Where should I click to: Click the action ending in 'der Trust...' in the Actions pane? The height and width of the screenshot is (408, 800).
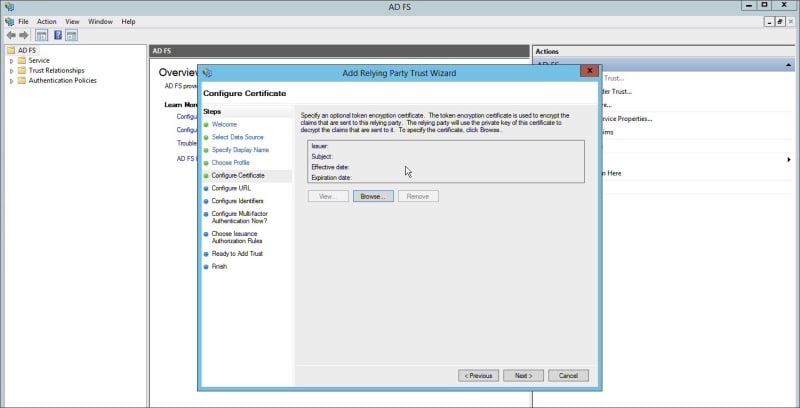tap(617, 92)
